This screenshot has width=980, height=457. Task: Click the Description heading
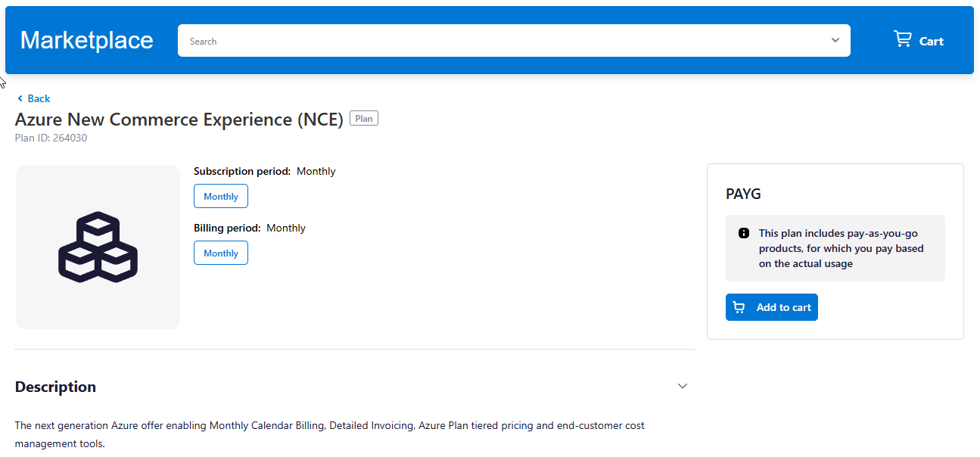click(55, 387)
